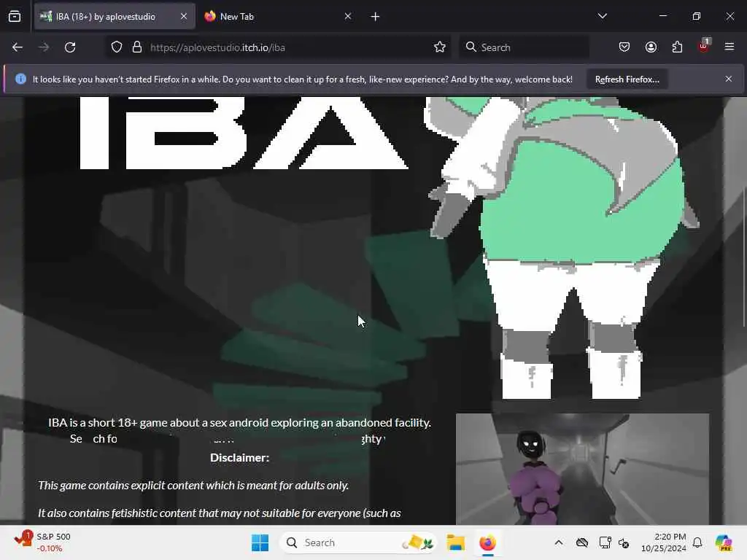Open a new tab with plus button
The width and height of the screenshot is (747, 560).
click(376, 17)
